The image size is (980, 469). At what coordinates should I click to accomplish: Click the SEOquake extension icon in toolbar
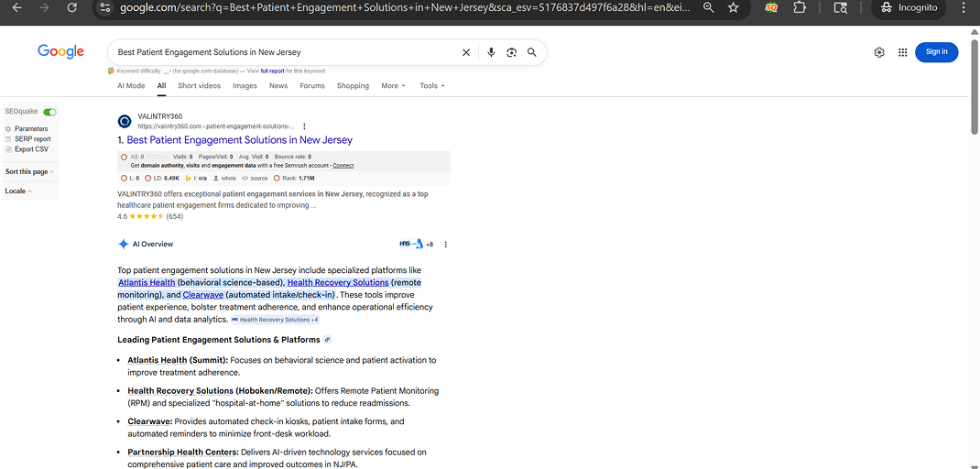point(771,7)
